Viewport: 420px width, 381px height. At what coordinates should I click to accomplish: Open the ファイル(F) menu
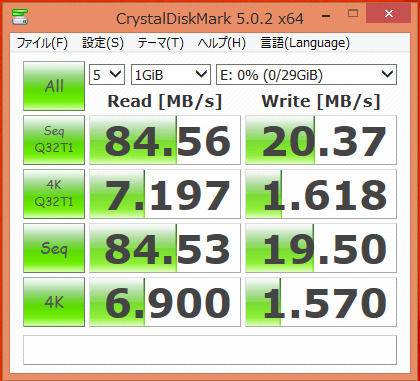click(42, 43)
